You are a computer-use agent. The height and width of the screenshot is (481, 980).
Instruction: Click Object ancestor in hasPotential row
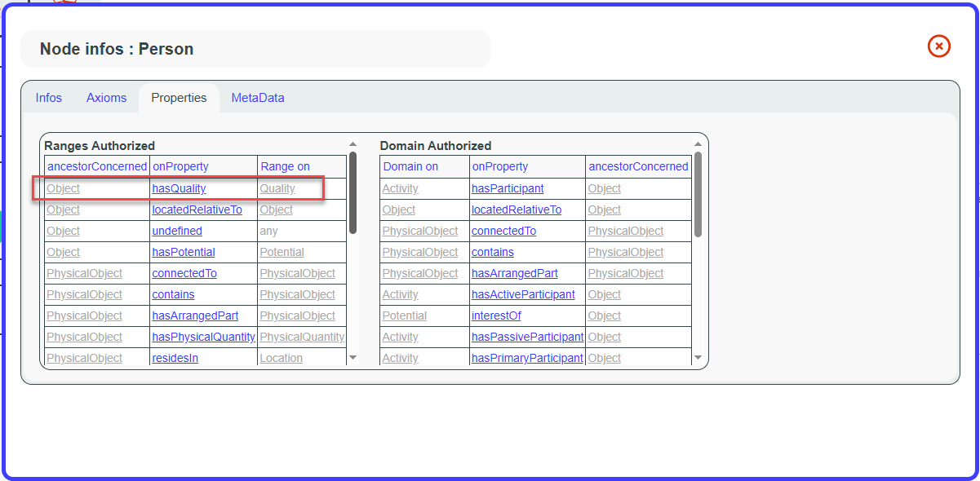pos(63,252)
